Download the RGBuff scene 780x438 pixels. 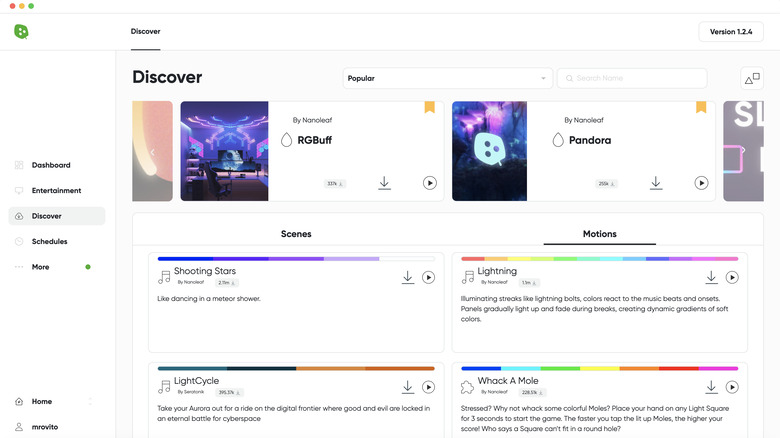coord(384,183)
